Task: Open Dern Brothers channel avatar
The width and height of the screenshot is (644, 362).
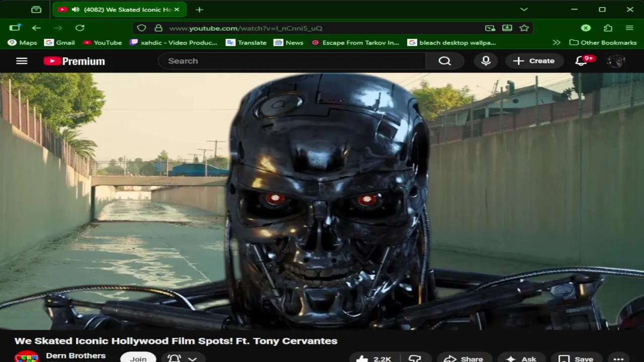Action: 27,357
